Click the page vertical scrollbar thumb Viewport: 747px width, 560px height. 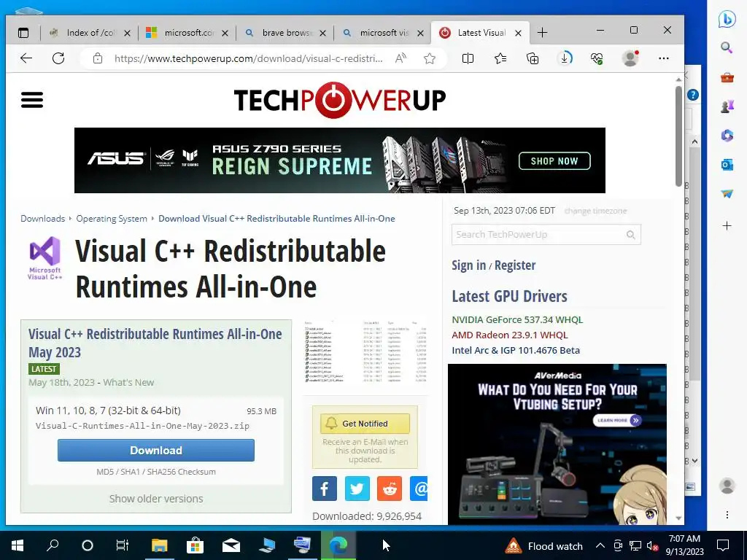(678, 136)
